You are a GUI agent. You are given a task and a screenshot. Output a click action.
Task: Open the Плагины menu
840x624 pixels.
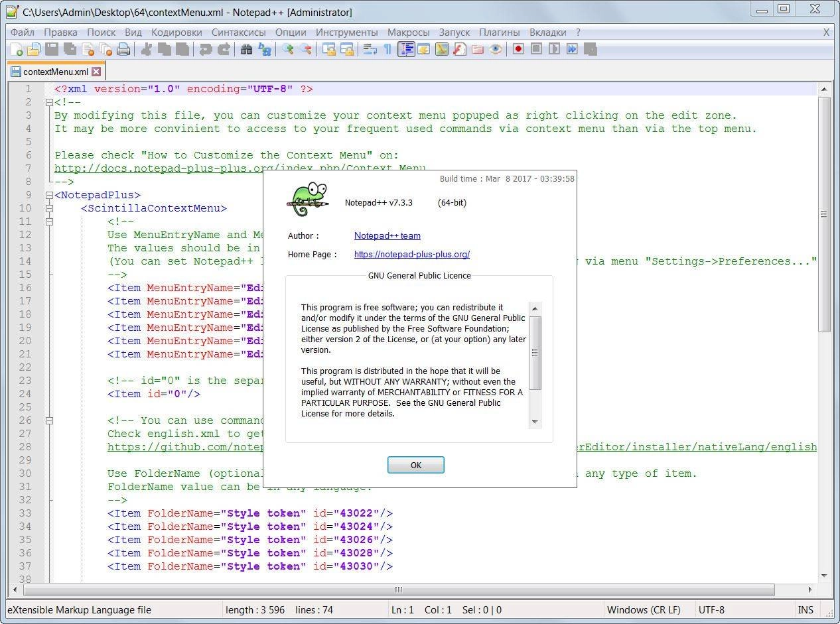pos(500,32)
